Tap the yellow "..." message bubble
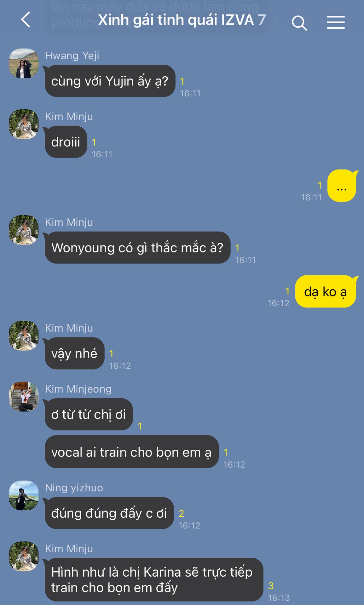The width and height of the screenshot is (364, 605). point(342,186)
